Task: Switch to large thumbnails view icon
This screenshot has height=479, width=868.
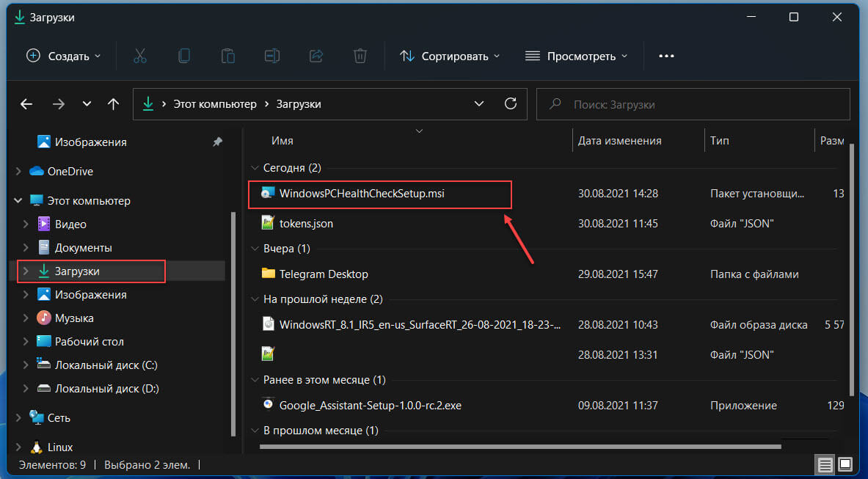Action: [845, 464]
